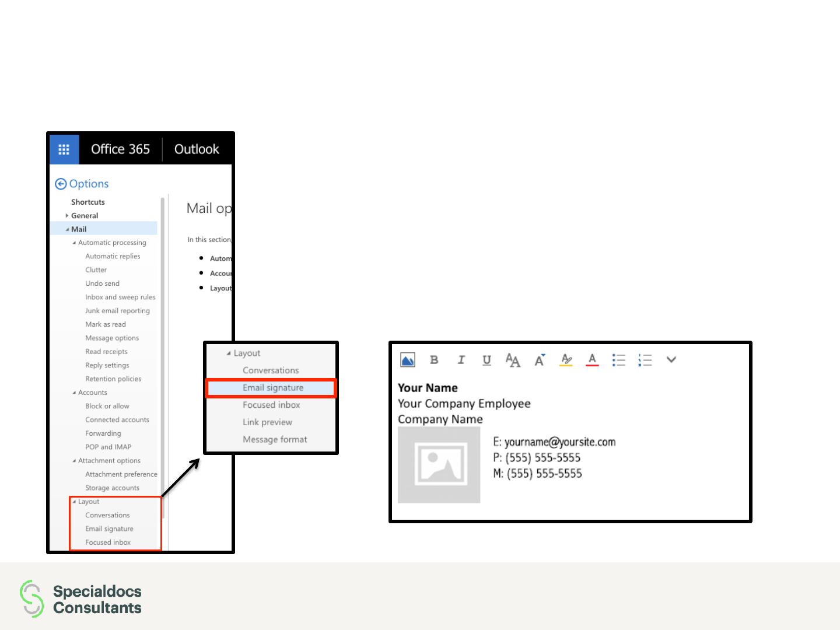The width and height of the screenshot is (840, 630).
Task: Select Read receipts setting
Action: pos(106,352)
